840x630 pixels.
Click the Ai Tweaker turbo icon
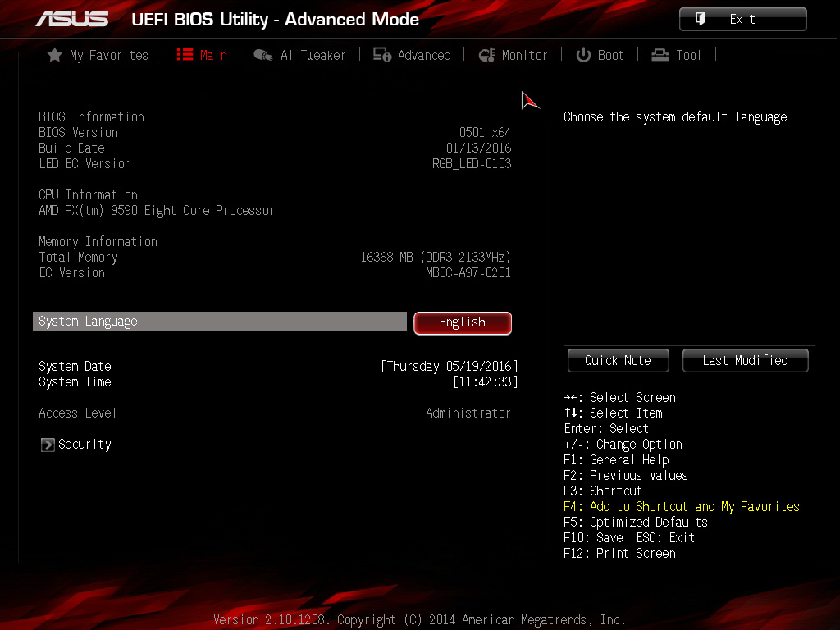pyautogui.click(x=263, y=55)
